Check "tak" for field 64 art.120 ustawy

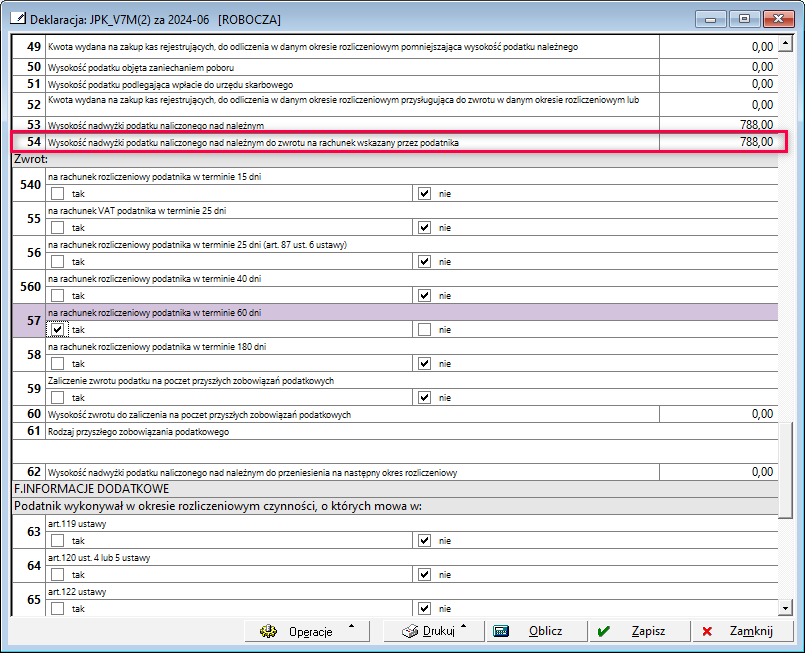(58, 574)
